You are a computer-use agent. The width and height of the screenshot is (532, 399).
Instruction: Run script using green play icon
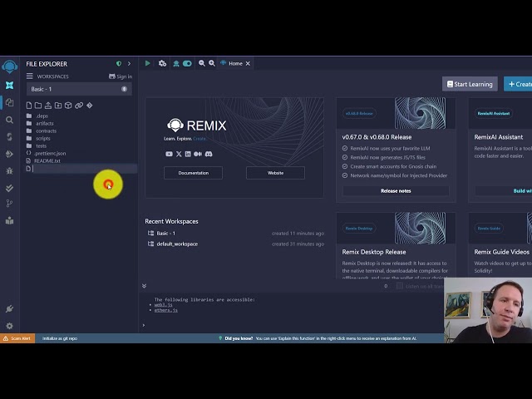coord(147,63)
